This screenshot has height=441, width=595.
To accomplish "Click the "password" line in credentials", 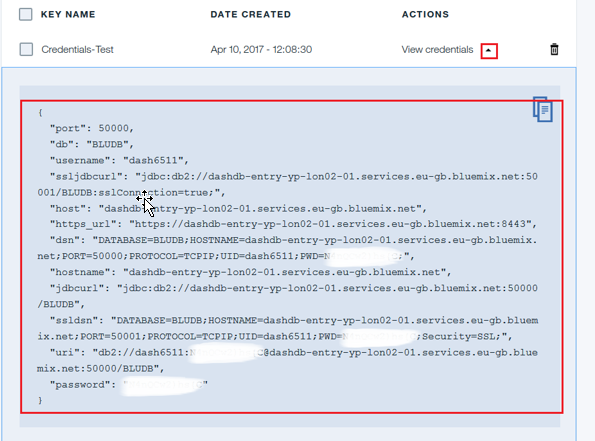I will point(129,385).
